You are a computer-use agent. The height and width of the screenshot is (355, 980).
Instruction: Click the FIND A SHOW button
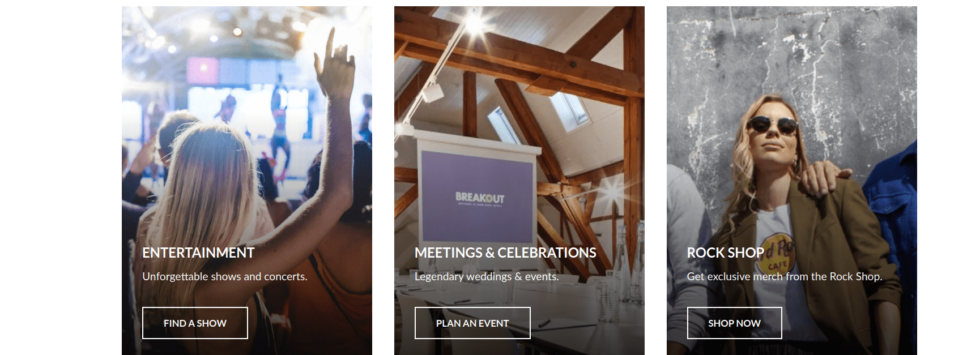tap(195, 323)
